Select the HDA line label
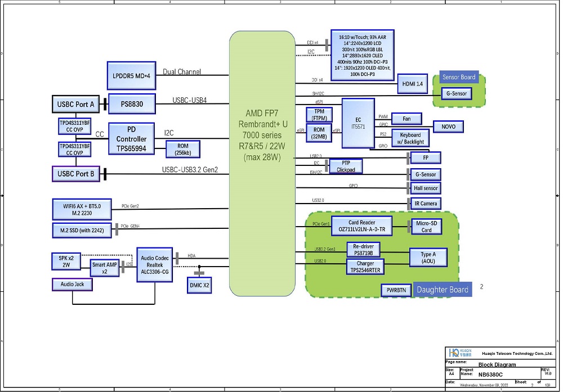This screenshot has height=392, width=563. pos(191,256)
